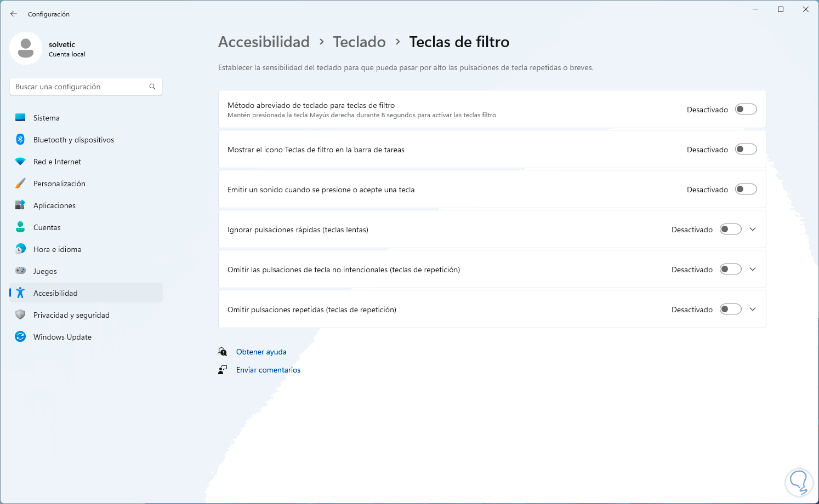
Task: Enable the filter keys keyboard shortcut toggle
Action: click(746, 110)
